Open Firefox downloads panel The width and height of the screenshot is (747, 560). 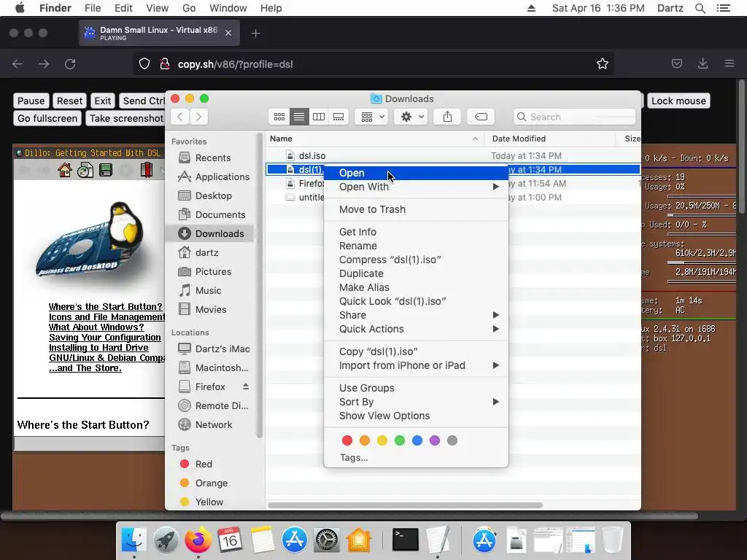pyautogui.click(x=703, y=63)
